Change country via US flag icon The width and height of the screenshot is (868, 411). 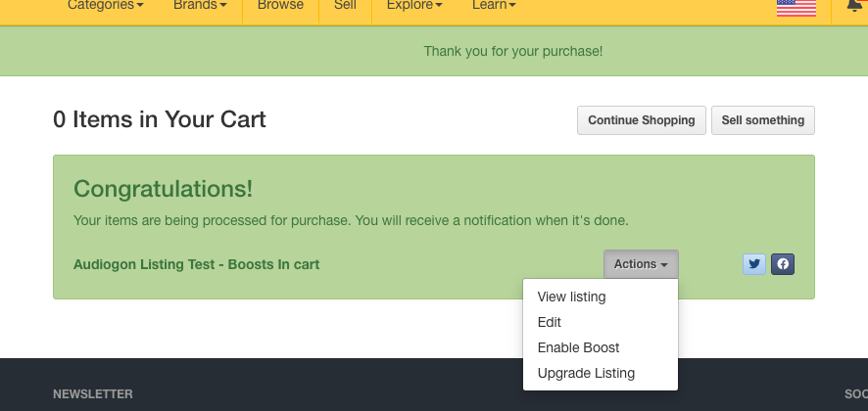796,8
